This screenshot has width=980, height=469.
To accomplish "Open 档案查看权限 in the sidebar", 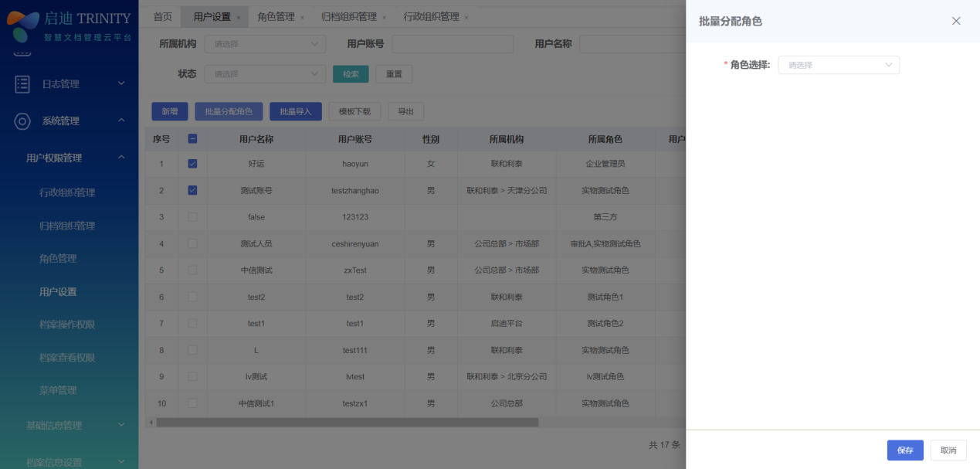I will pyautogui.click(x=67, y=358).
